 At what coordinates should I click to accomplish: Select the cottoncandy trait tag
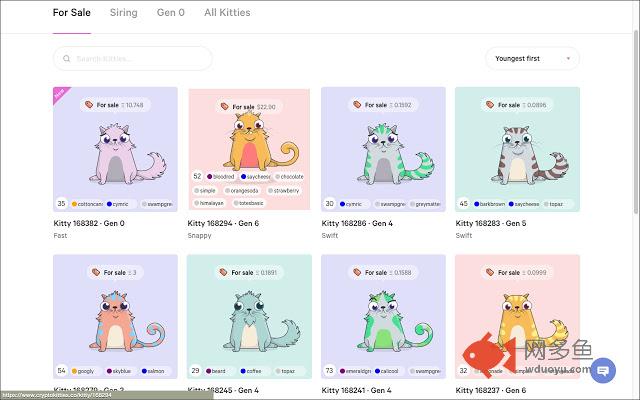87,204
